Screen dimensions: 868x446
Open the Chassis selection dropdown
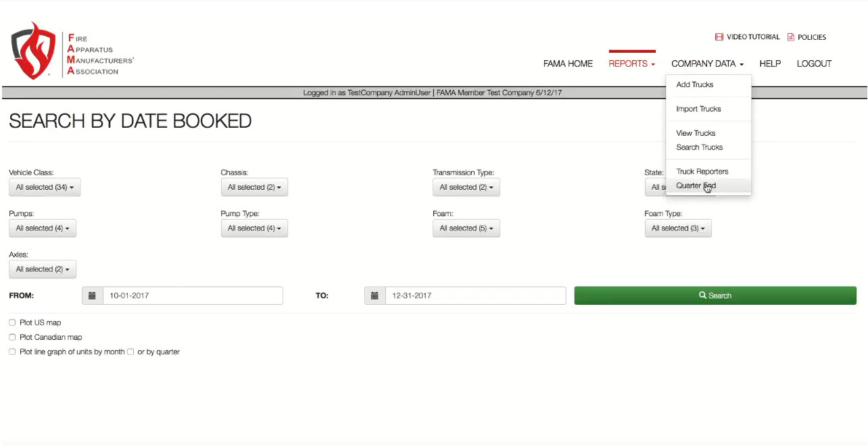pyautogui.click(x=254, y=187)
